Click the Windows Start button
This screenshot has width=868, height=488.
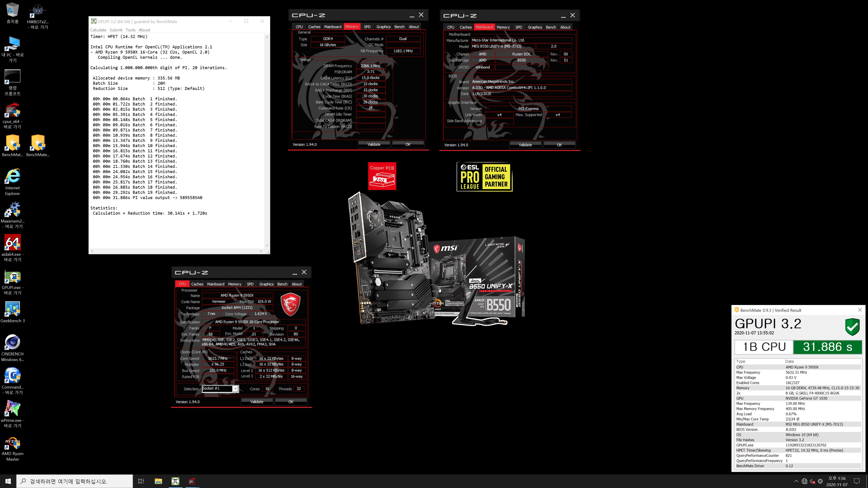pos(8,481)
